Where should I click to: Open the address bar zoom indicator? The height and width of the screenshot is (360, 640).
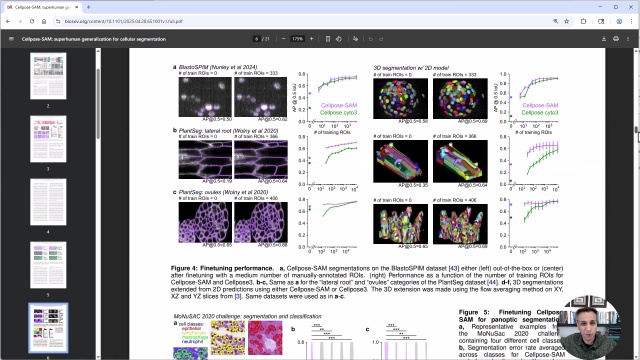pos(556,21)
